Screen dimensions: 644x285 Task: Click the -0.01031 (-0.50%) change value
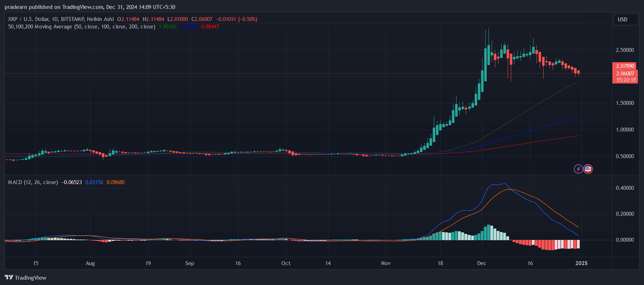236,19
